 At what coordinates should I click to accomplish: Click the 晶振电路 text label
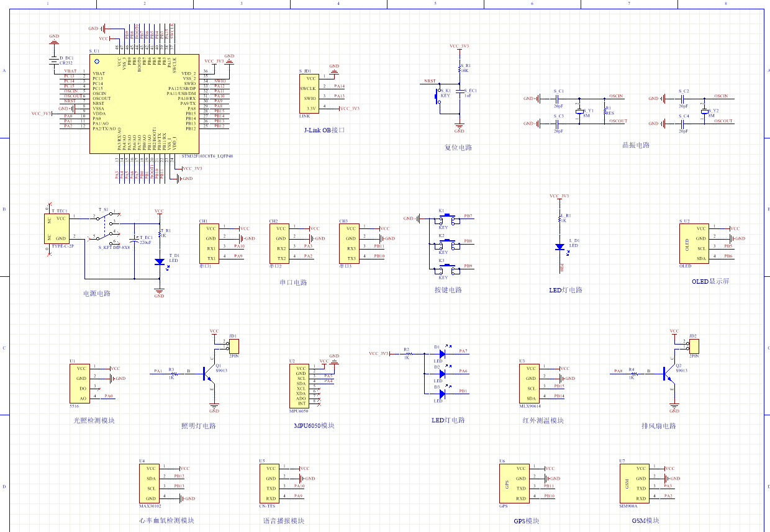point(636,145)
